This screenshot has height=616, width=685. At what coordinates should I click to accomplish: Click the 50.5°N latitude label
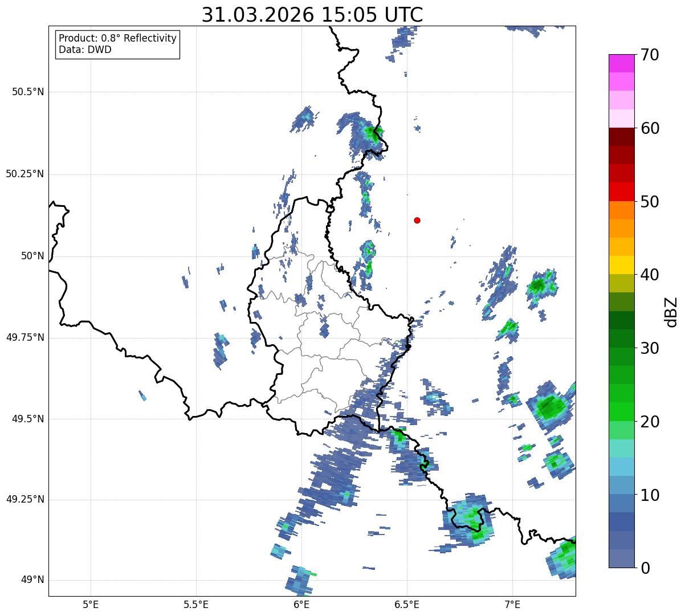click(x=28, y=92)
